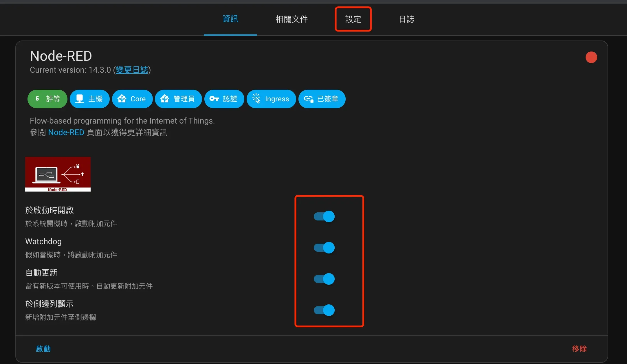
Task: Toggle the 於側邊列顯示 sidebar switch
Action: [324, 310]
